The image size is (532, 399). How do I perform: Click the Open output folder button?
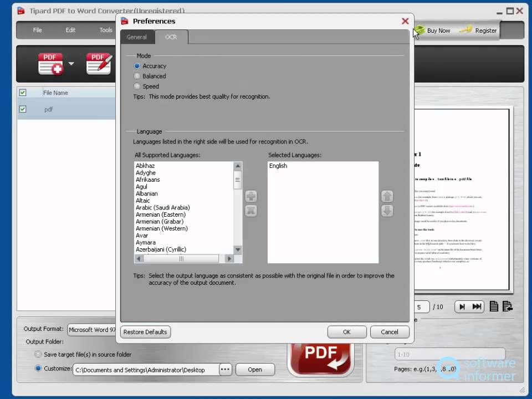255,370
